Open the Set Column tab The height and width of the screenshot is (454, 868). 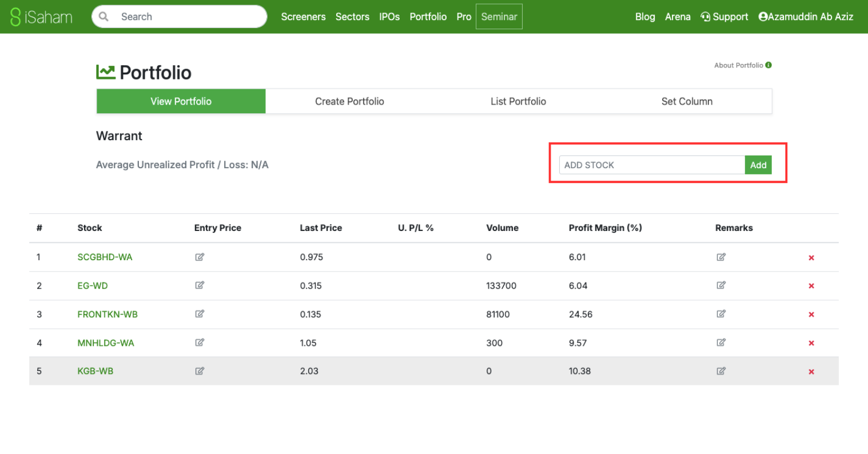687,101
